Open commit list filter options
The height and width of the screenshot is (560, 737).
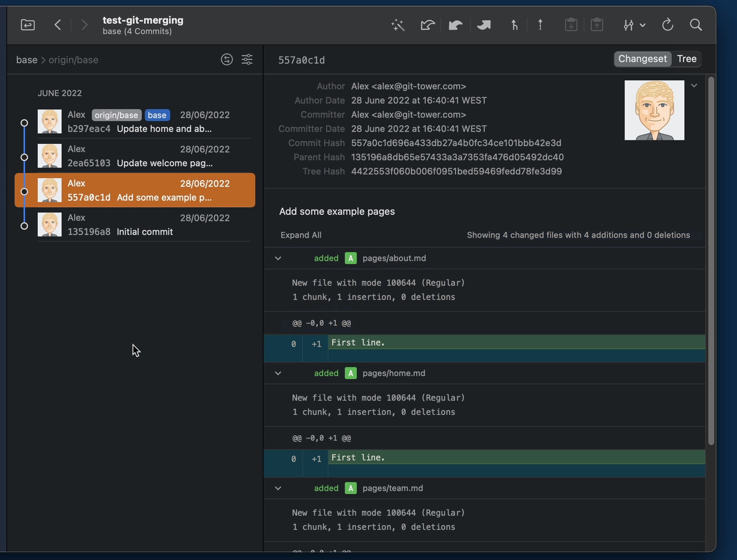tap(247, 60)
